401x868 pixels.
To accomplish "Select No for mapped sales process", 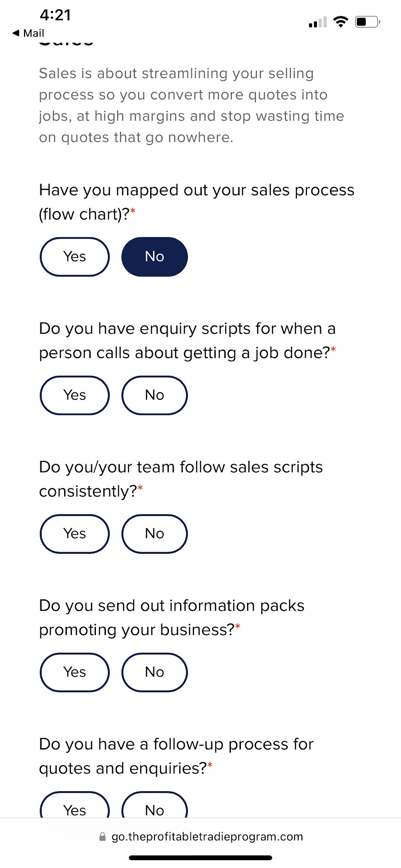I will point(154,256).
